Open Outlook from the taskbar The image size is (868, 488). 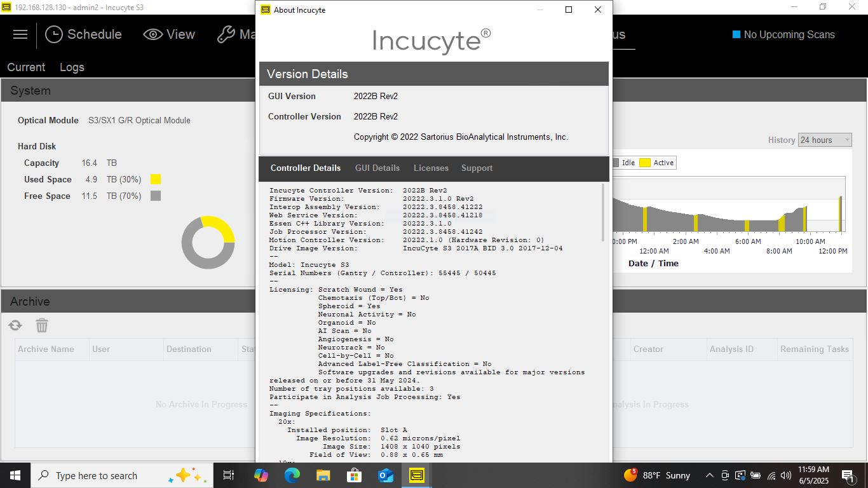(x=385, y=475)
